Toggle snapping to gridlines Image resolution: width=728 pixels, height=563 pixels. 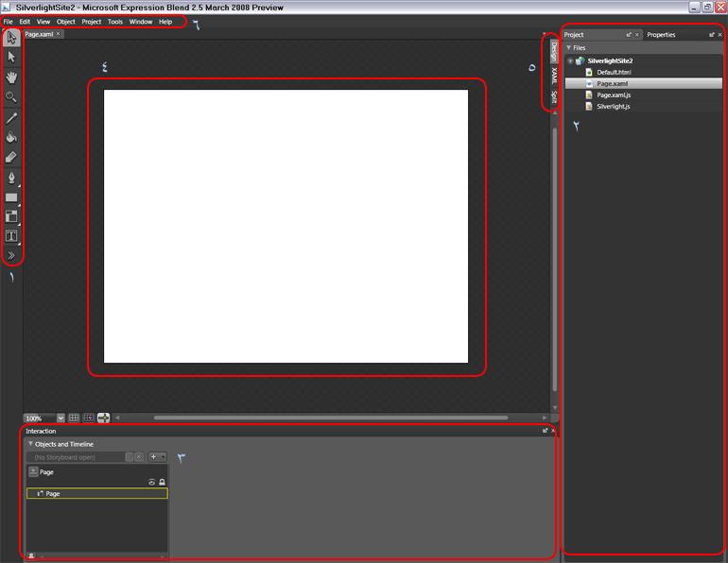click(88, 418)
